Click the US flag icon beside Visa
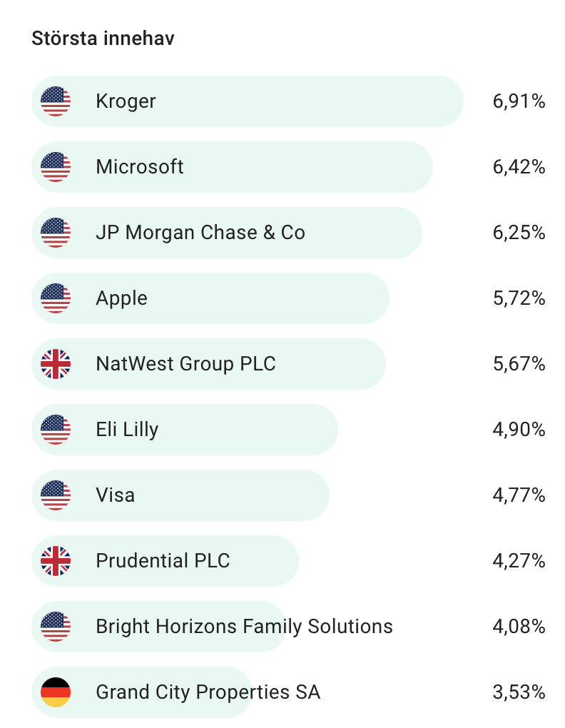Screen dimensions: 565x728 [56, 495]
